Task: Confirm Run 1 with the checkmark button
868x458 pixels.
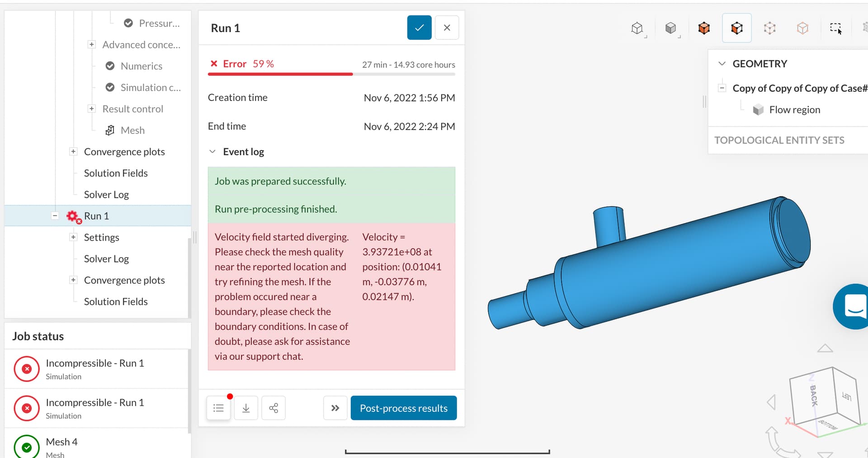Action: pos(419,27)
